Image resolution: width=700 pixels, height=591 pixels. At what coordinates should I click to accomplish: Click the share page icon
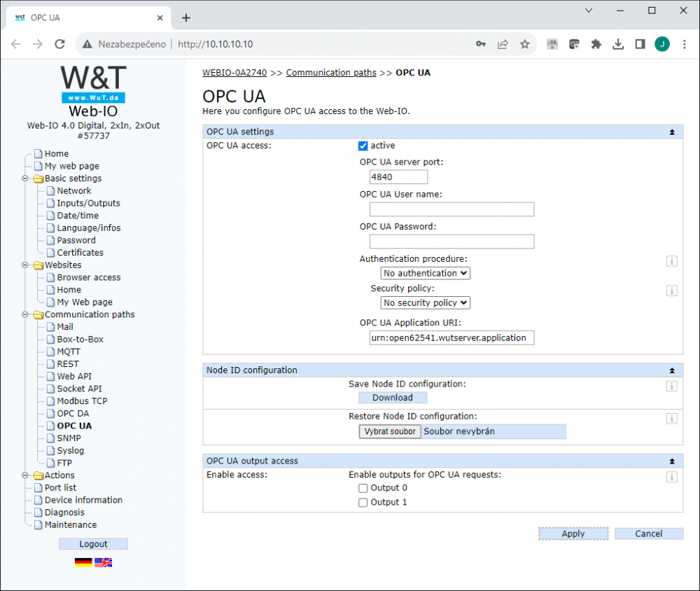pos(503,44)
